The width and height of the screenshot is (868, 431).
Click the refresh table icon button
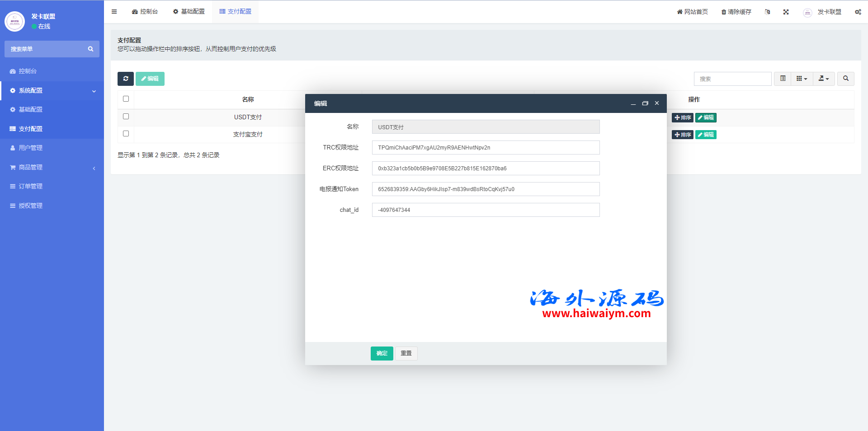(x=126, y=79)
